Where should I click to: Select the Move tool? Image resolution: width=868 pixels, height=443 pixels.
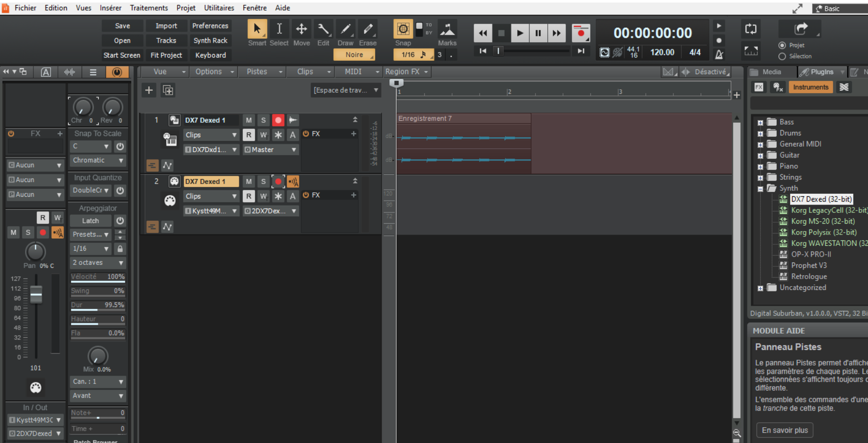coord(301,29)
